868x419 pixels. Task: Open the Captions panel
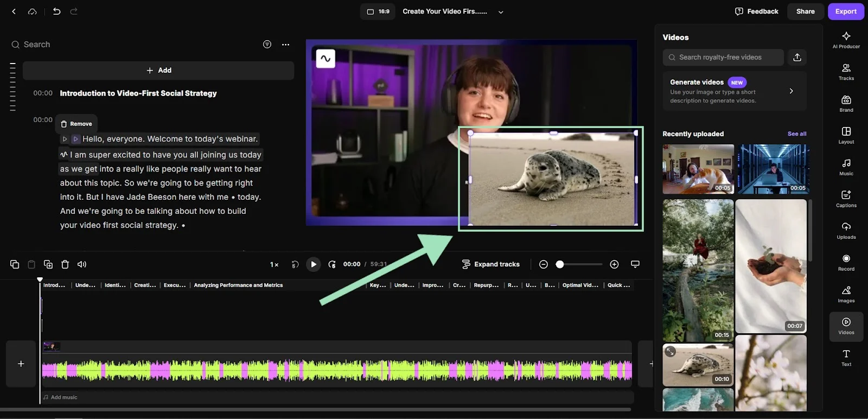pyautogui.click(x=846, y=199)
